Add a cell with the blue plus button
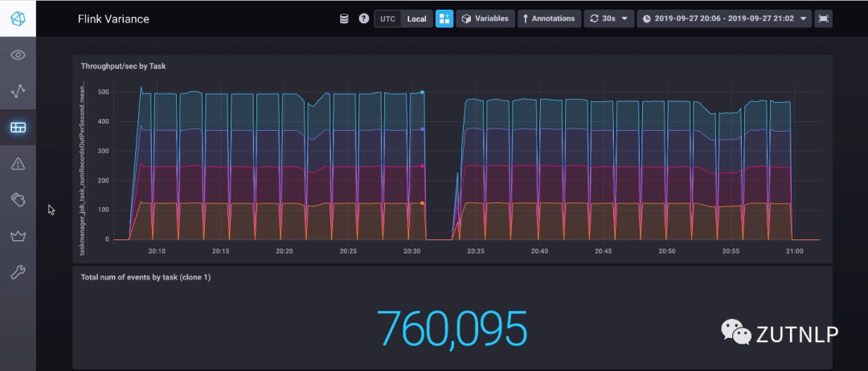Image resolution: width=868 pixels, height=371 pixels. pyautogui.click(x=444, y=18)
